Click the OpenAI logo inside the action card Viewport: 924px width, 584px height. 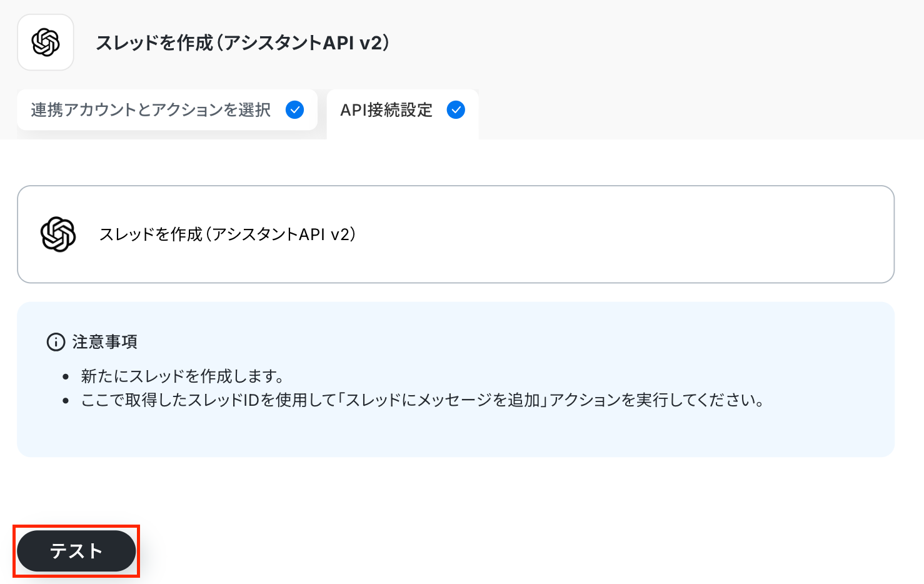58,234
